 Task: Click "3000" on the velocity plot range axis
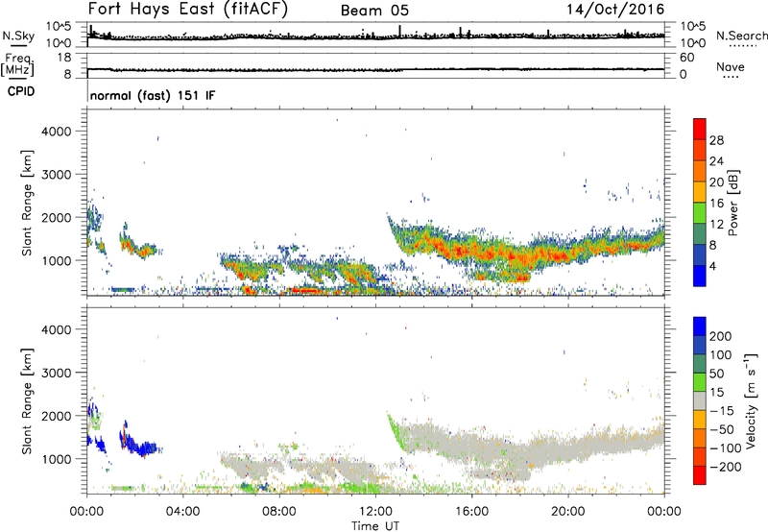[57, 373]
